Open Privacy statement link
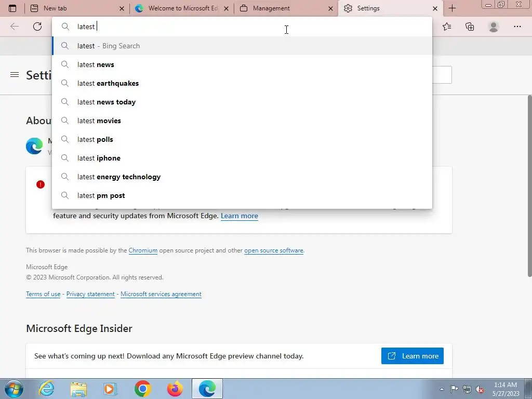The width and height of the screenshot is (532, 399). tap(90, 294)
